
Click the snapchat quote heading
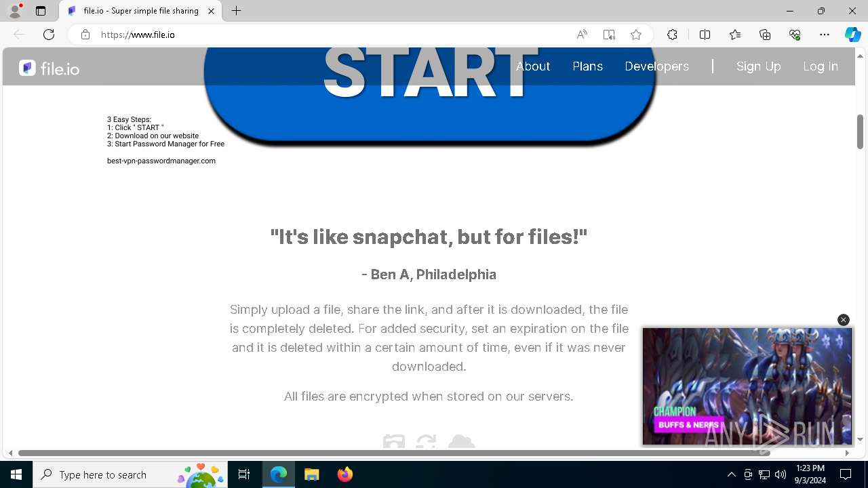pyautogui.click(x=429, y=237)
